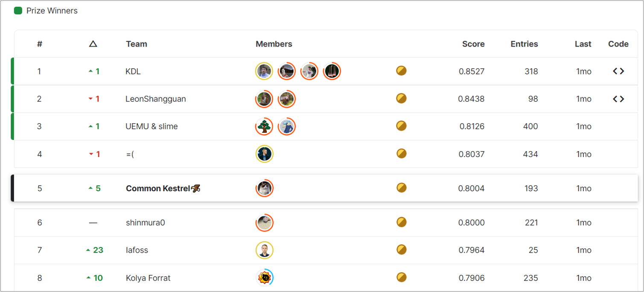Click the first member avatar of KDL

pyautogui.click(x=264, y=71)
